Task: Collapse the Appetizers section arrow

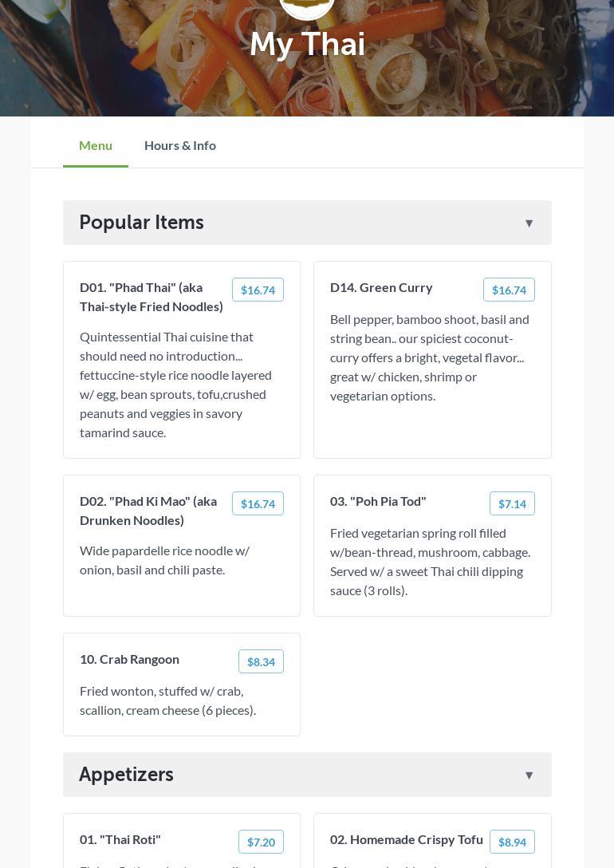Action: point(529,775)
